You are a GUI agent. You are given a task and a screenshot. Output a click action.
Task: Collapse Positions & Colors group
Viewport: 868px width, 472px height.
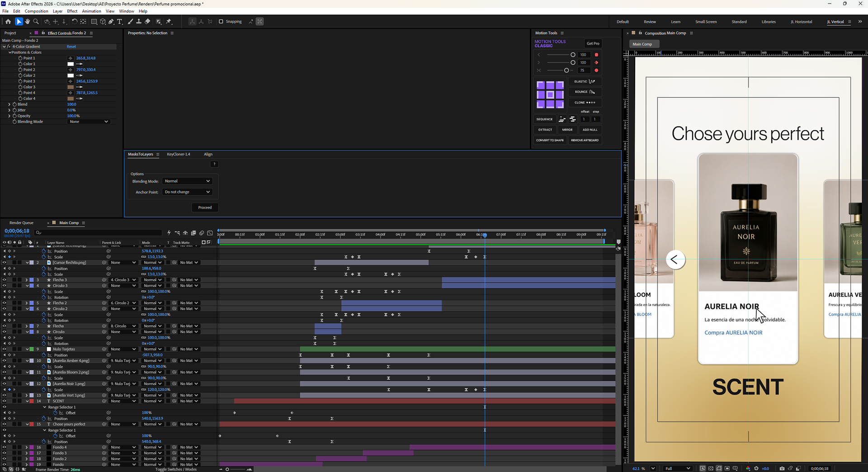[x=10, y=52]
